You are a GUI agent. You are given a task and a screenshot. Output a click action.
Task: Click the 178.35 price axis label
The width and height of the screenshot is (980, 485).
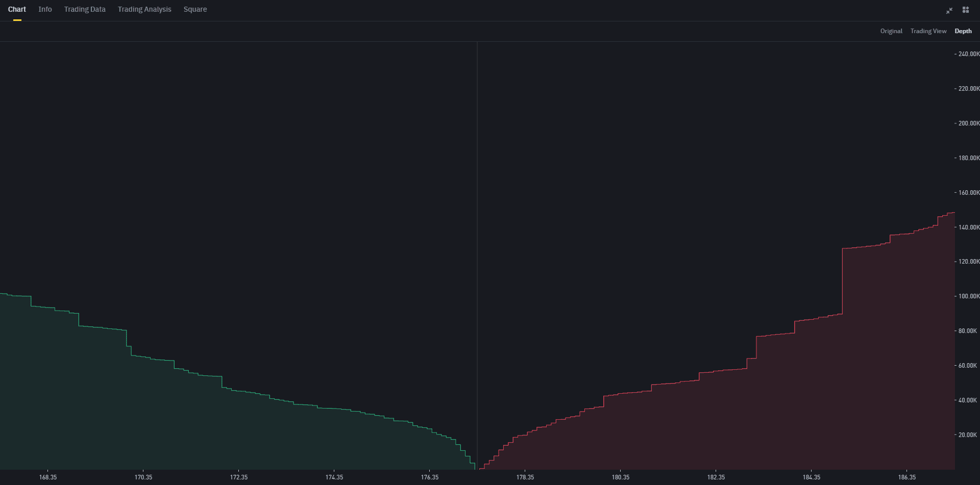[x=525, y=477]
